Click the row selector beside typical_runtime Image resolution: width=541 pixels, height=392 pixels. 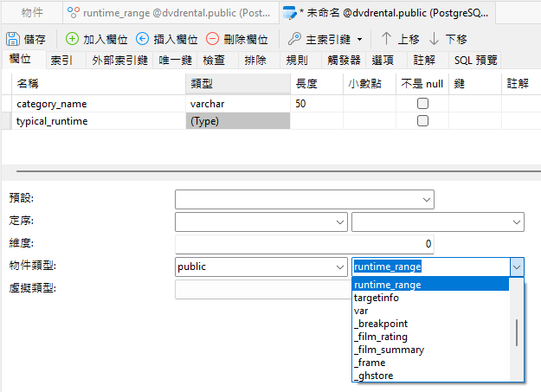click(x=7, y=121)
